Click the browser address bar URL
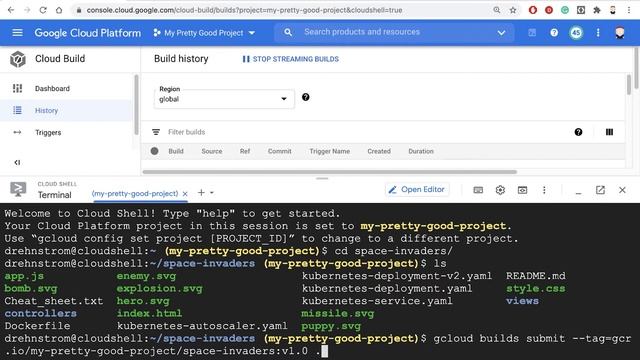Screen dimensions: 640x360 tap(244, 10)
